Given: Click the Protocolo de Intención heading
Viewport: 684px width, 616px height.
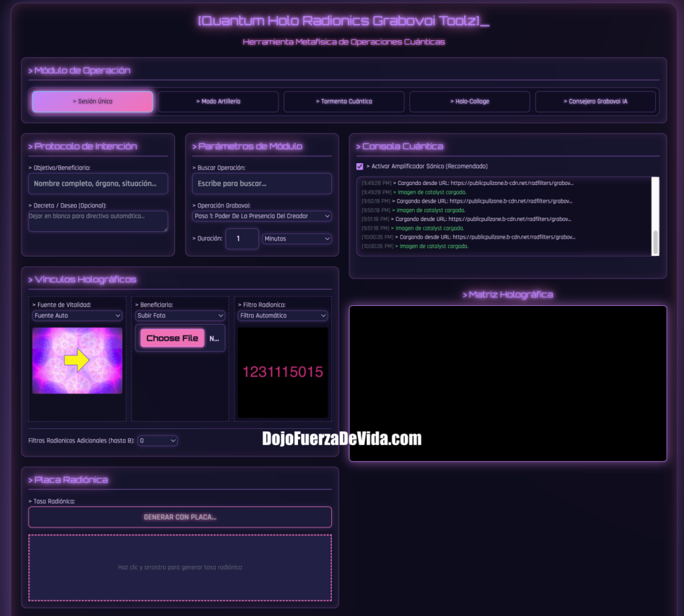Looking at the screenshot, I should [82, 146].
